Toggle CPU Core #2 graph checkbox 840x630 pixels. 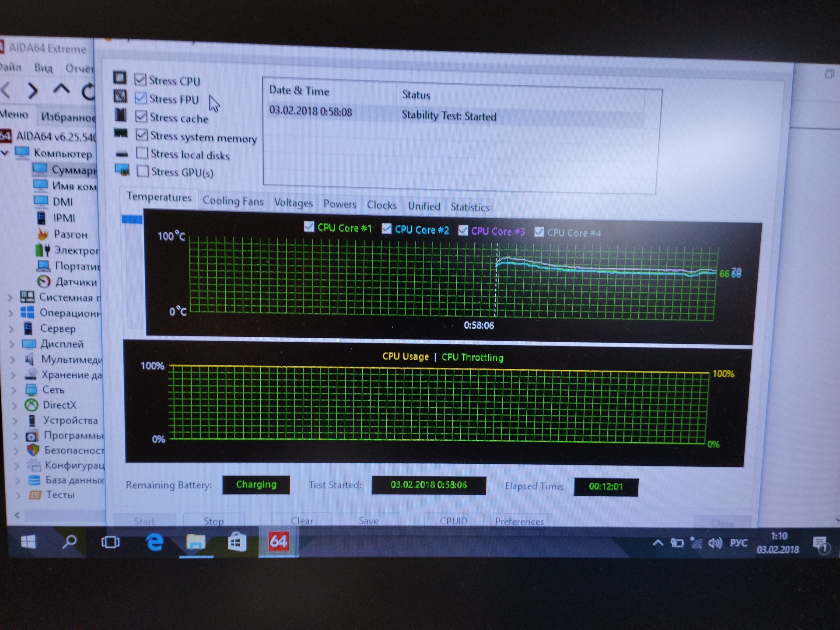click(386, 228)
